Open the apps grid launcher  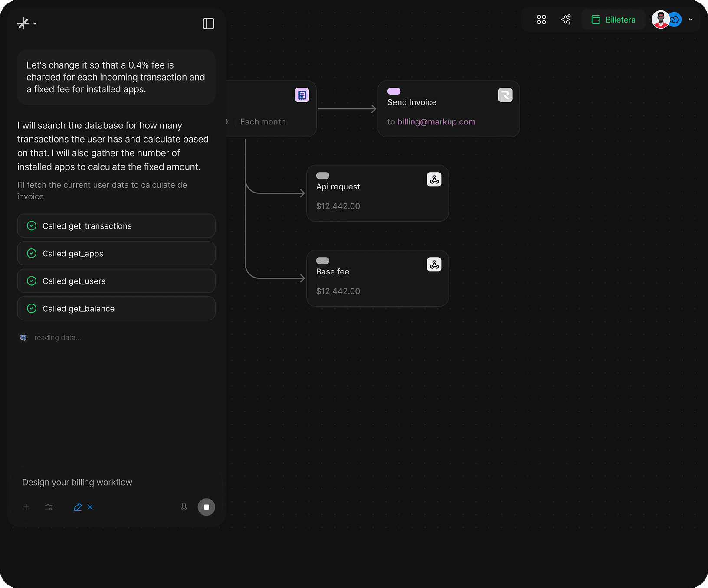click(541, 19)
